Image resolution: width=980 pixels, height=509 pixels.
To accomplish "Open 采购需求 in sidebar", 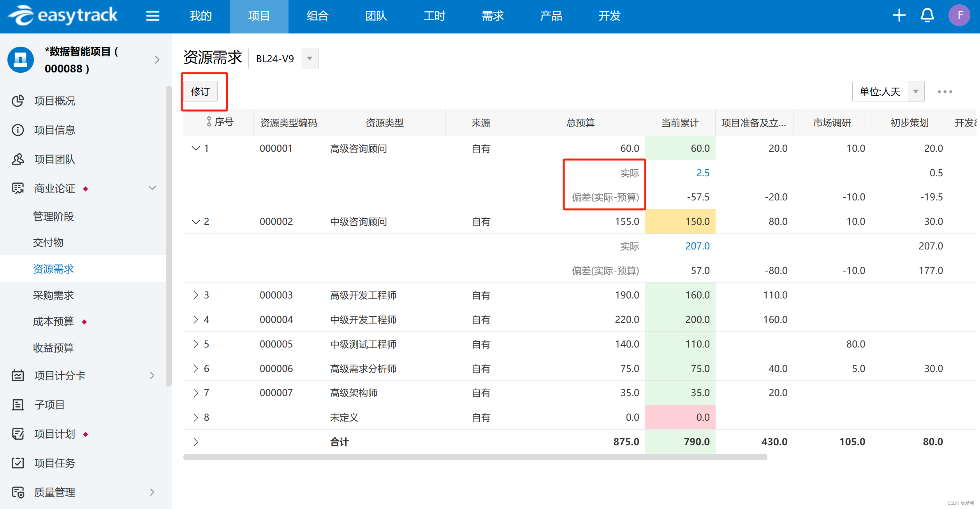I will [53, 295].
